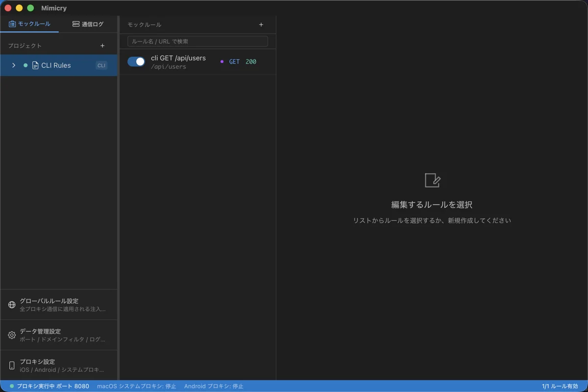The height and width of the screenshot is (392, 588).
Task: Click the /api/users path text
Action: click(169, 67)
